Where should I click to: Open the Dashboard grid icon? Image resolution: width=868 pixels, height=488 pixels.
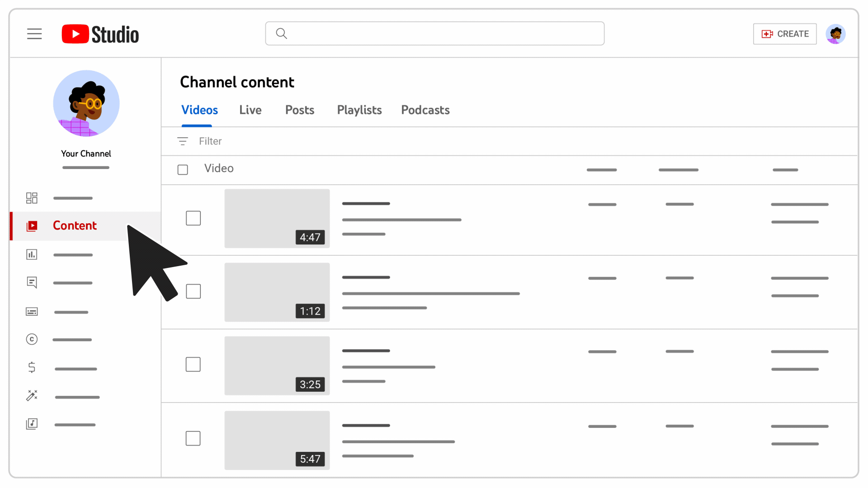coord(32,198)
